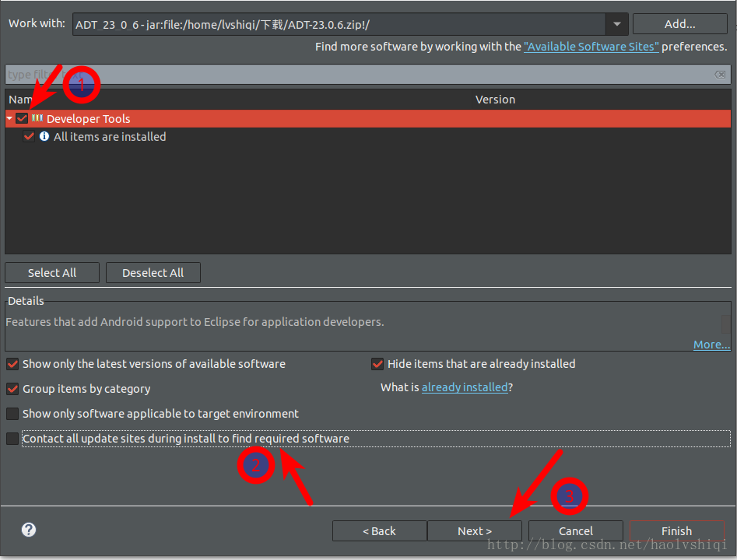This screenshot has height=560, width=737.
Task: Open Available Software Sites link
Action: tap(591, 47)
